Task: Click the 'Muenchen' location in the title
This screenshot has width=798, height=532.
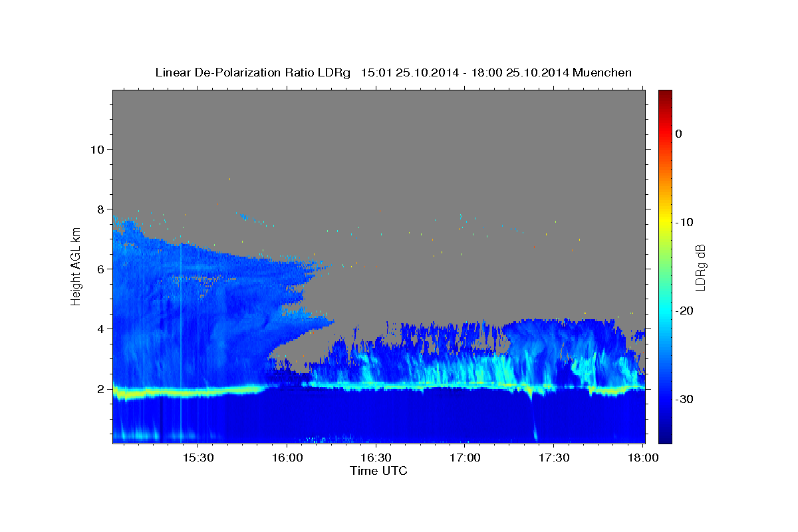Action: [x=601, y=72]
